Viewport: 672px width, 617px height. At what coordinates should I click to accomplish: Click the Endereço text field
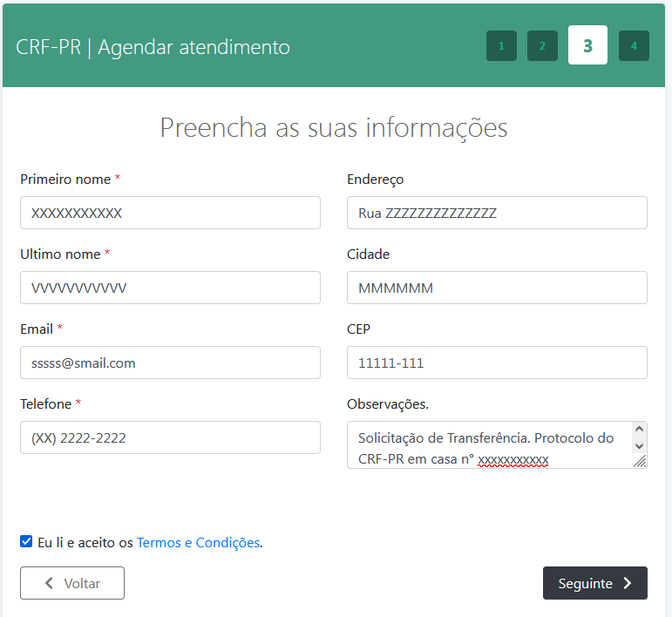click(497, 213)
